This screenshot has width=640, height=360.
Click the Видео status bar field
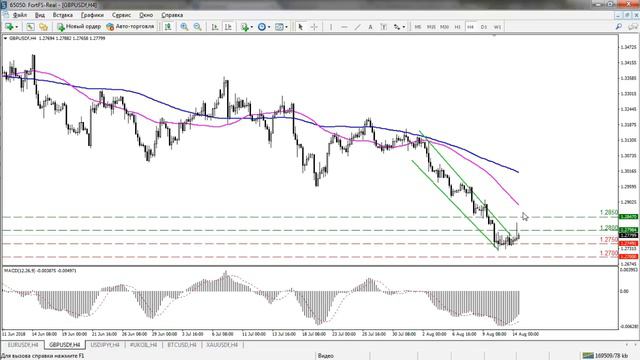[x=326, y=356]
